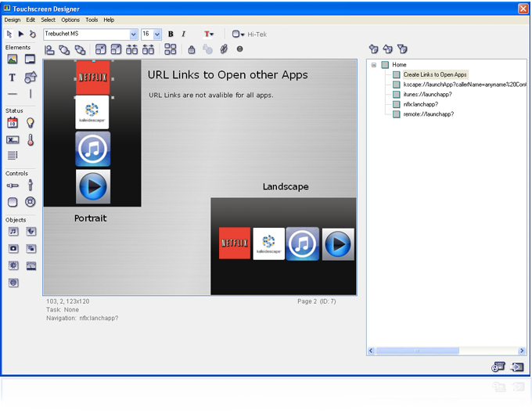The image size is (532, 411).
Task: Click the Netflix icon in landscape preview
Action: click(x=235, y=243)
